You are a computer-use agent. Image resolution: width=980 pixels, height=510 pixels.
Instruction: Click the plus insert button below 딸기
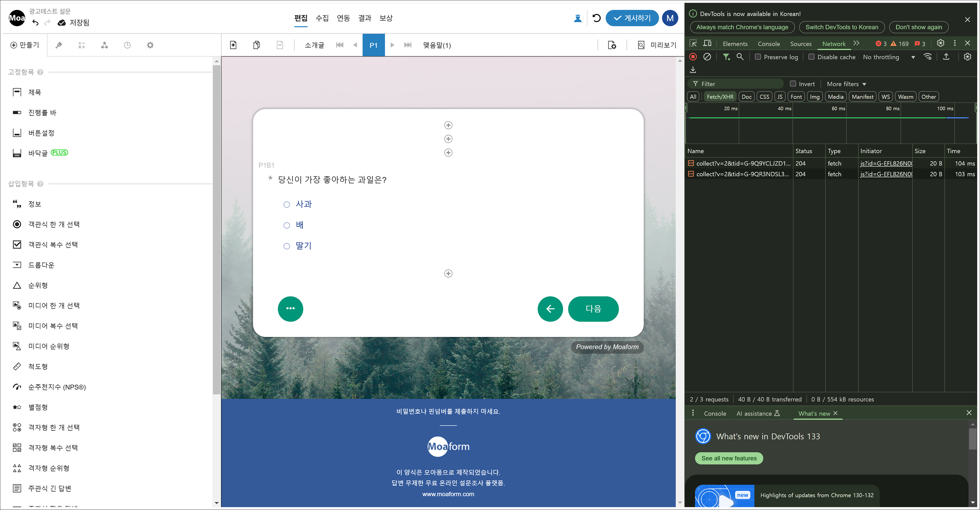448,274
